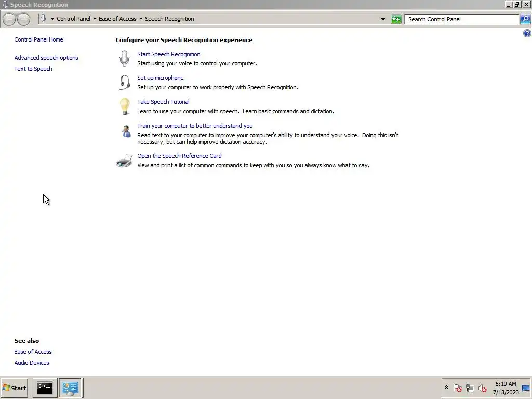Open Train your computer to better understand you
This screenshot has width=532, height=399.
tap(195, 126)
